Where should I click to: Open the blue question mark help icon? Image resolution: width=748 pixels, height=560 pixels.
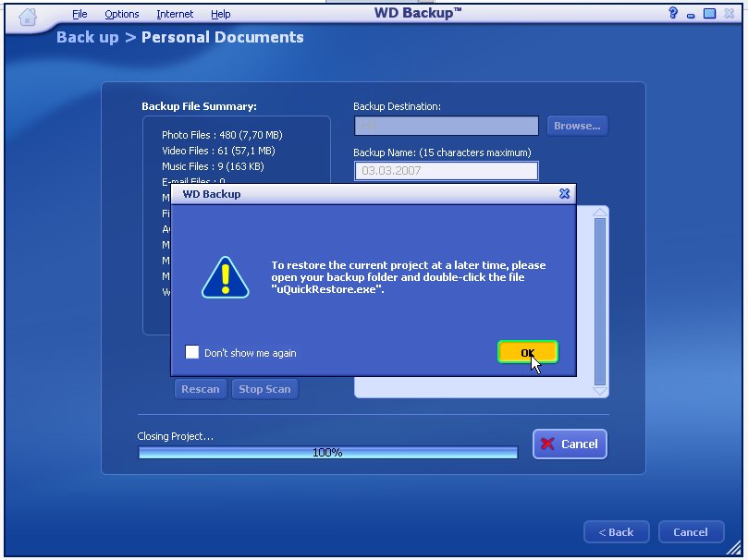(673, 13)
